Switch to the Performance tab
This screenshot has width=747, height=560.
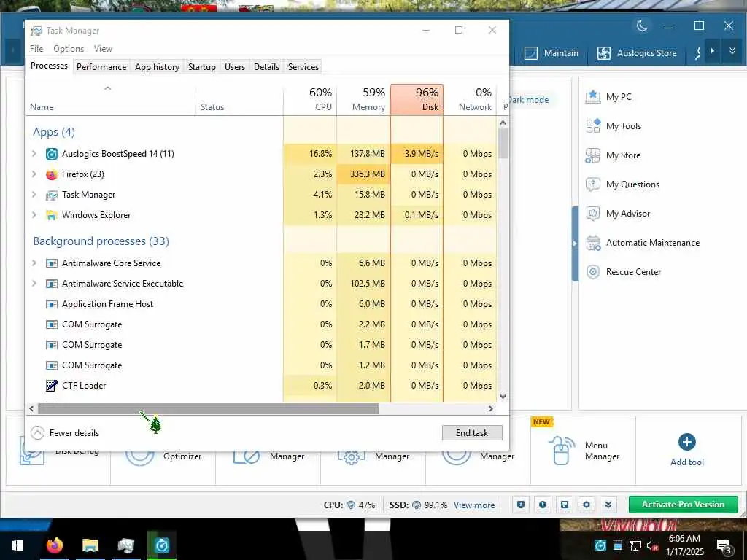point(101,67)
